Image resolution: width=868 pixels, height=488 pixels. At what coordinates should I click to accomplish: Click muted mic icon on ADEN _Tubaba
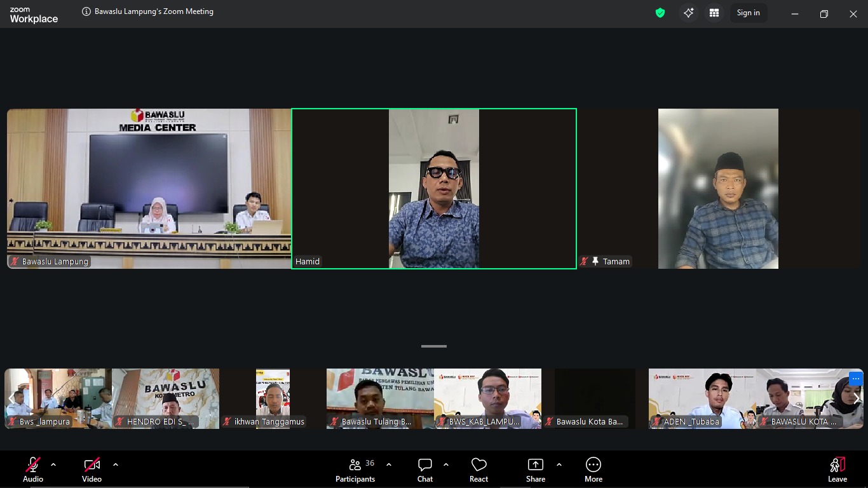point(656,421)
